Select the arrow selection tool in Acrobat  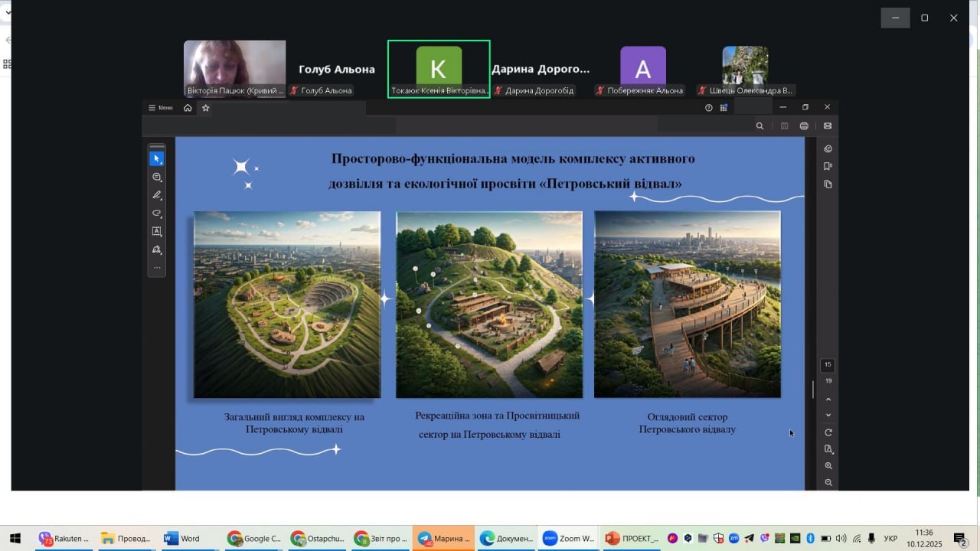pos(157,158)
